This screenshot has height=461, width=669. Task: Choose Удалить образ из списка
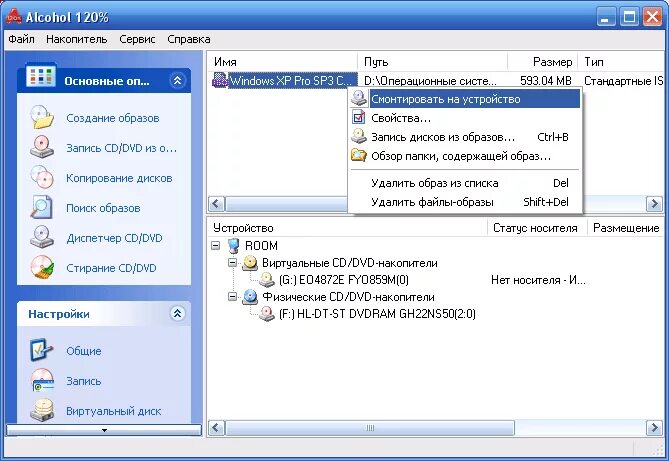click(465, 183)
